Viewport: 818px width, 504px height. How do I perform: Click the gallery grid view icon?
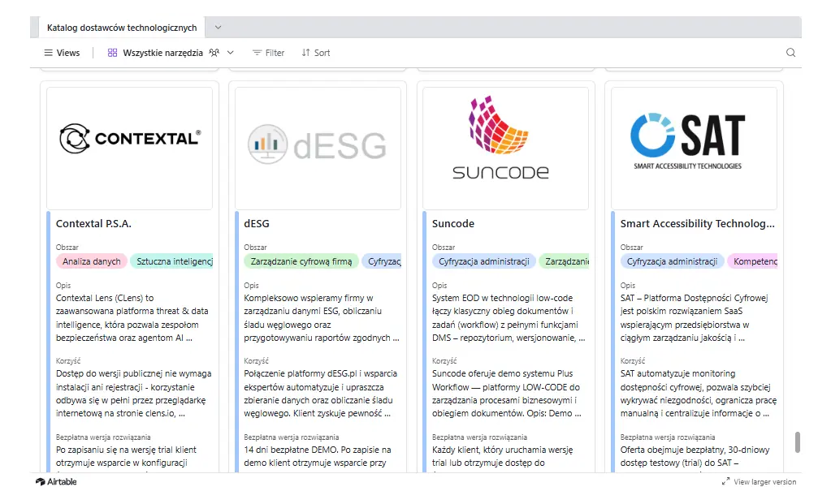[112, 53]
